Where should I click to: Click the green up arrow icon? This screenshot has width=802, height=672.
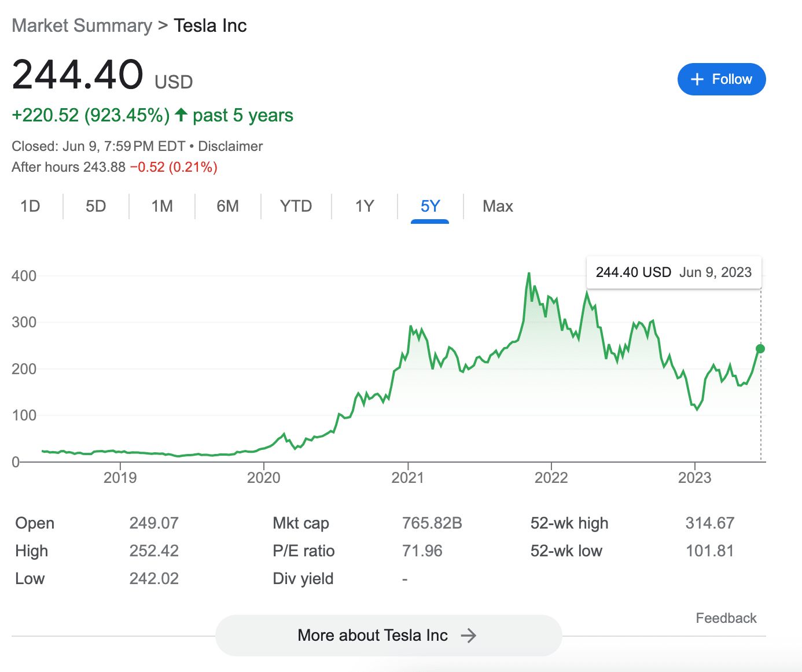tap(181, 115)
